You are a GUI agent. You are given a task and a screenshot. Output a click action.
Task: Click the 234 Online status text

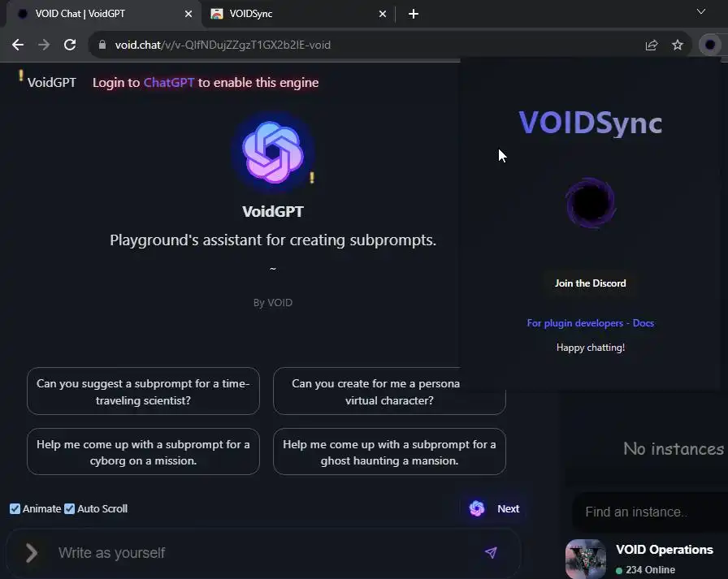[x=650, y=570]
